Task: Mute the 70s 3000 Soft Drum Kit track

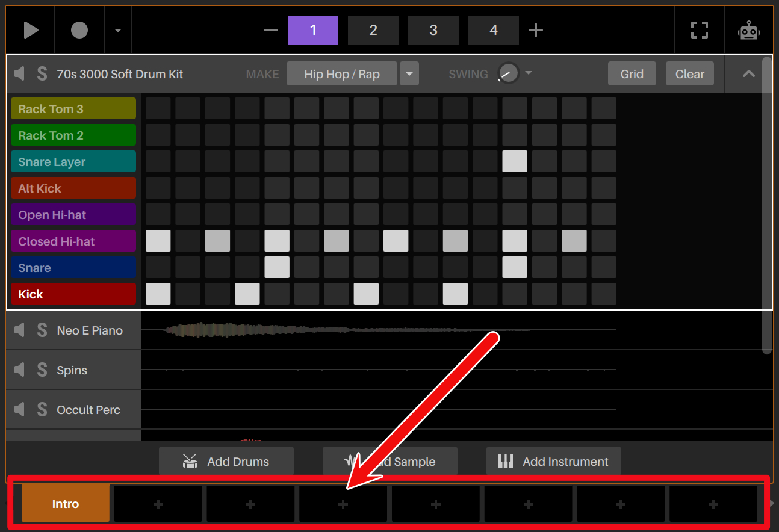Action: (x=19, y=73)
